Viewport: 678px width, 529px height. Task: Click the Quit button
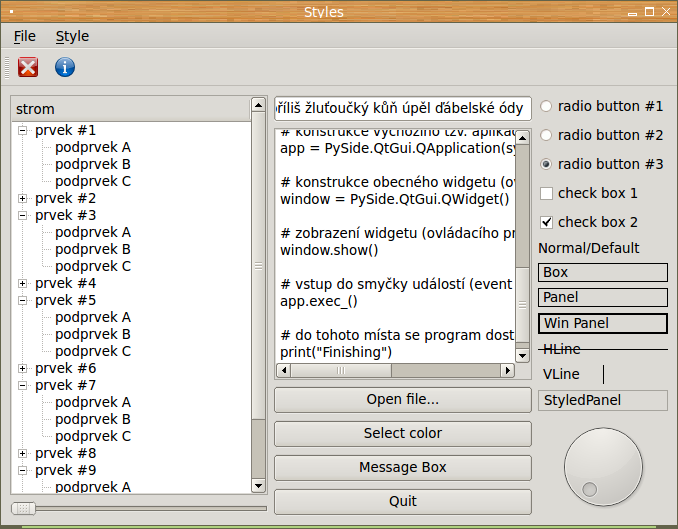pyautogui.click(x=403, y=501)
